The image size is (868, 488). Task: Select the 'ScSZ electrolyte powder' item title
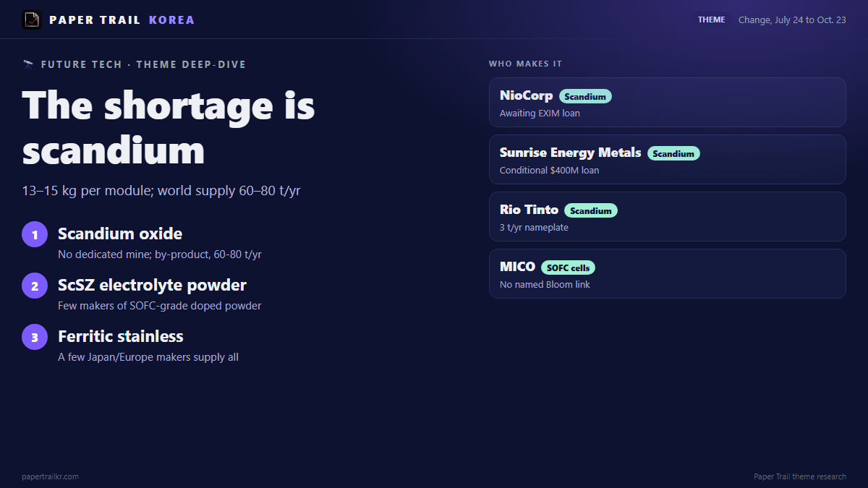tap(152, 285)
